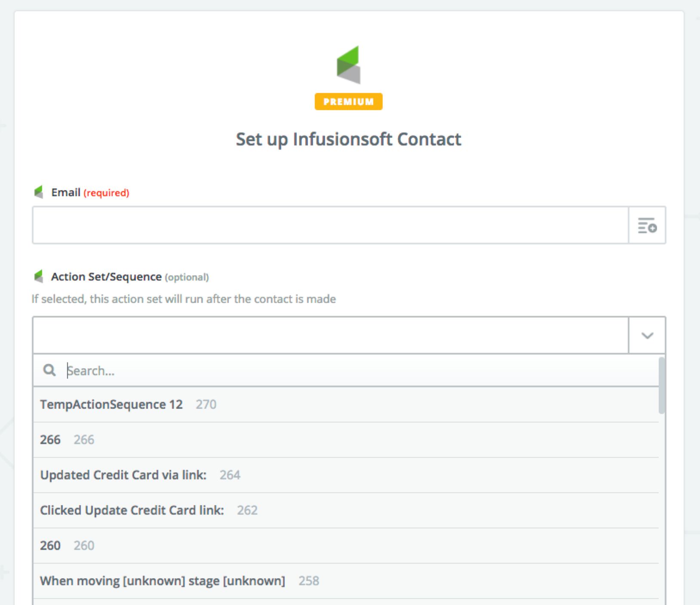Click the magnifier icon in the search box
This screenshot has width=700, height=605.
coord(49,370)
